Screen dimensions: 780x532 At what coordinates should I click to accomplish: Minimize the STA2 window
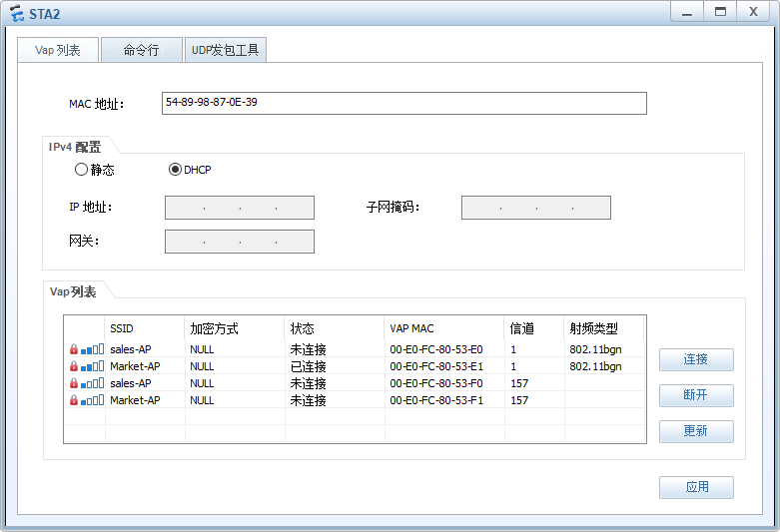pyautogui.click(x=687, y=12)
